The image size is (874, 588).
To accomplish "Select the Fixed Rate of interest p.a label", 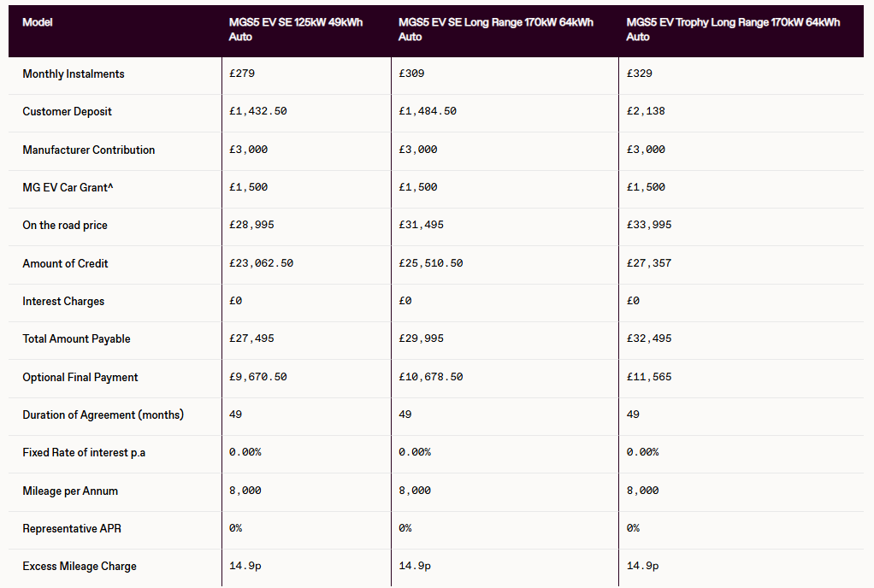I will [84, 453].
